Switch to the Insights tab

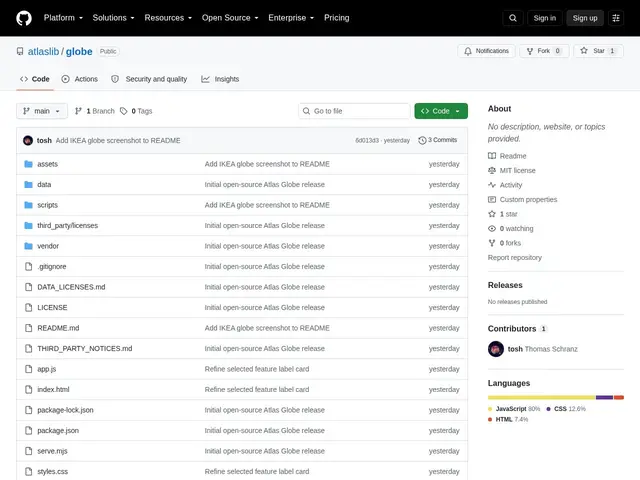coord(220,79)
